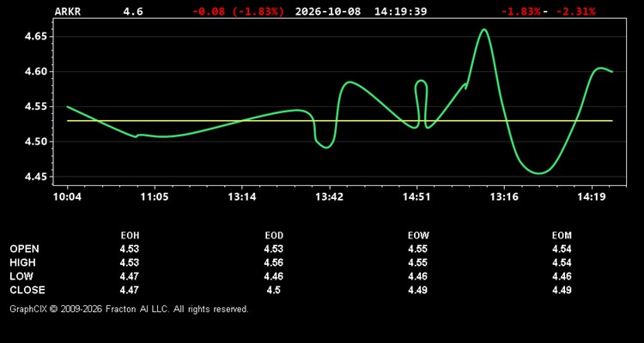
Task: Select the 4.45 y-axis label
Action: pyautogui.click(x=36, y=177)
